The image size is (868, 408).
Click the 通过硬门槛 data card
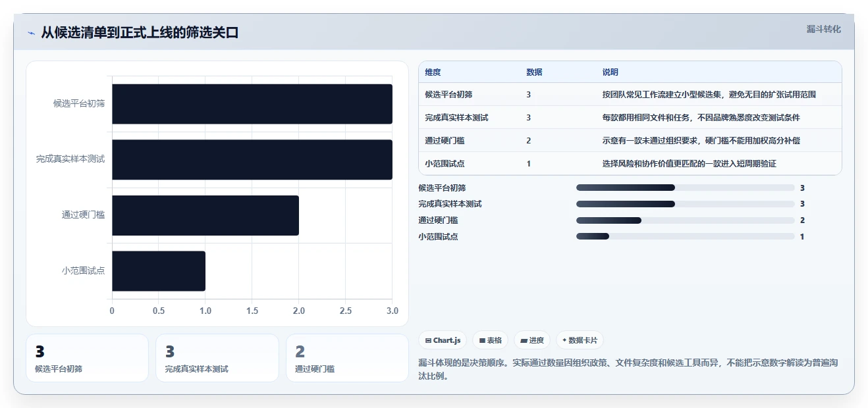(x=348, y=358)
